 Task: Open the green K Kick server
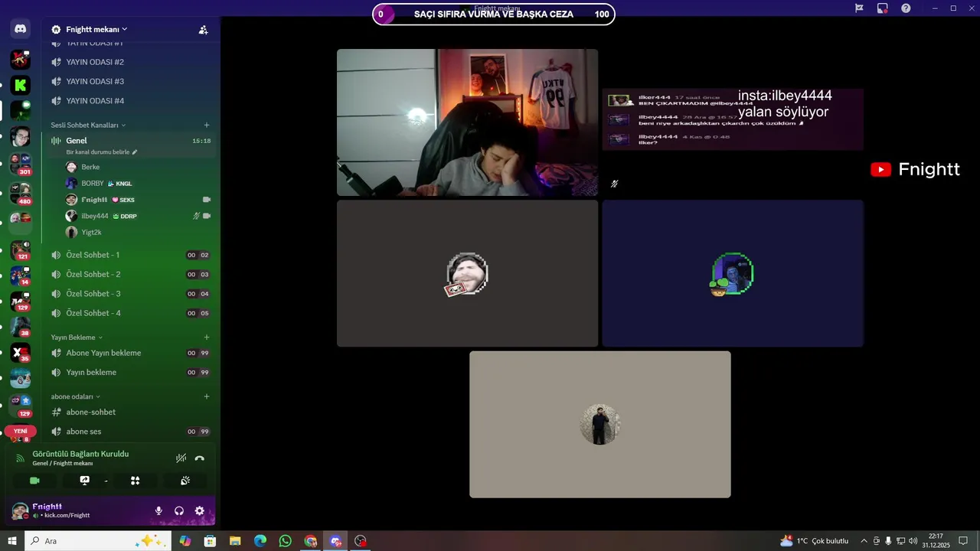(21, 85)
